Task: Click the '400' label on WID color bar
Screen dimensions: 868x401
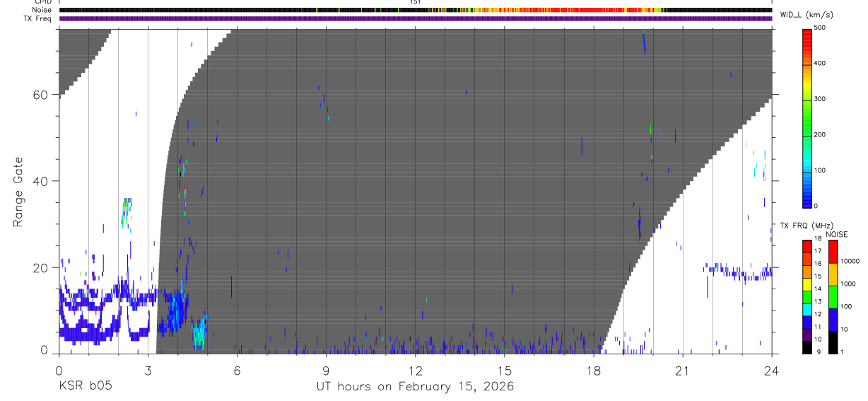Action: click(821, 64)
